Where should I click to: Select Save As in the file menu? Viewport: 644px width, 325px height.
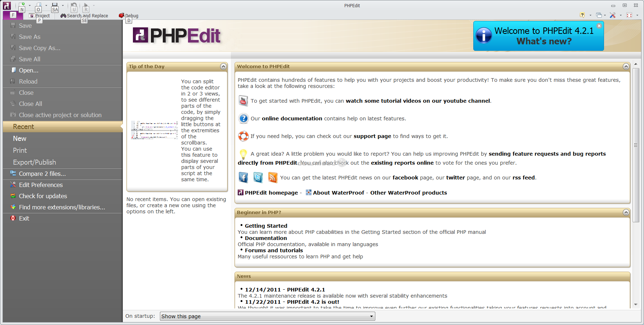point(63,37)
